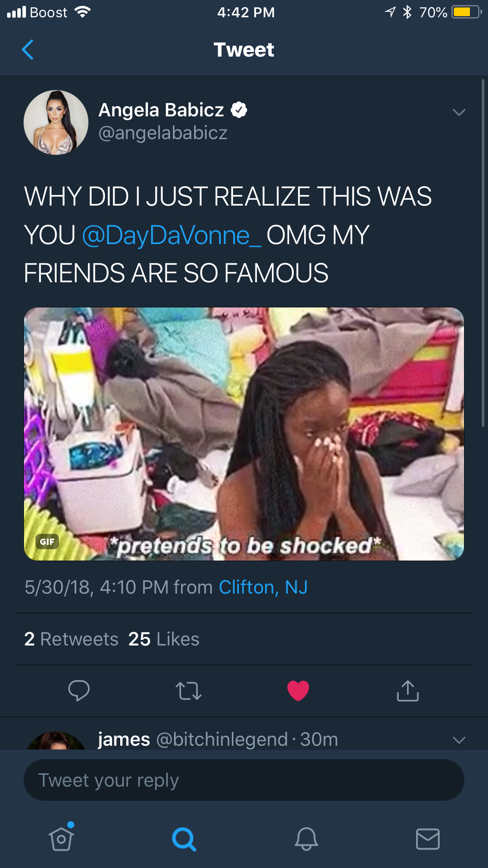Screen dimensions: 488x868
Task: Open the Search magnifier tab
Action: (x=184, y=839)
